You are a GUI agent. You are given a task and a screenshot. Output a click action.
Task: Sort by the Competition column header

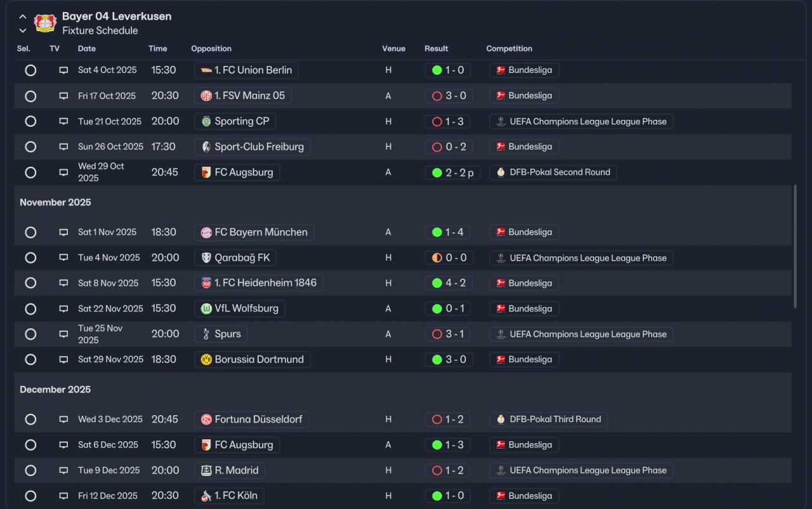click(509, 49)
